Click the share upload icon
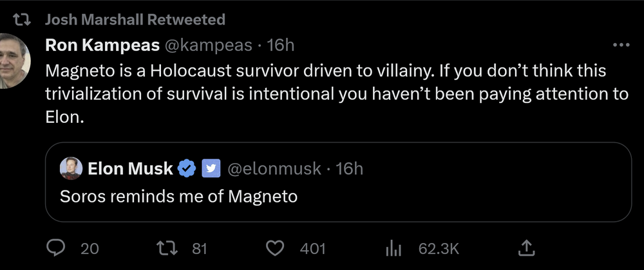 pos(526,248)
